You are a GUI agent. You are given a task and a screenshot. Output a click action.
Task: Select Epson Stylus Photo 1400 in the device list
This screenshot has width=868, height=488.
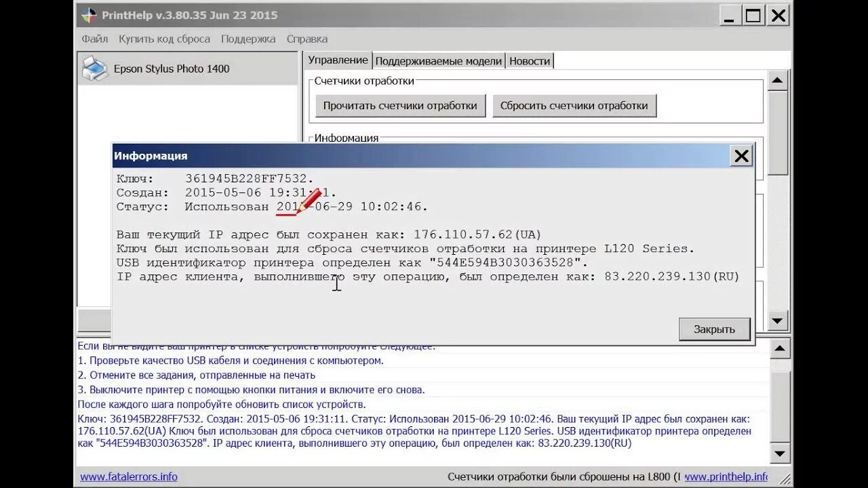(188, 68)
